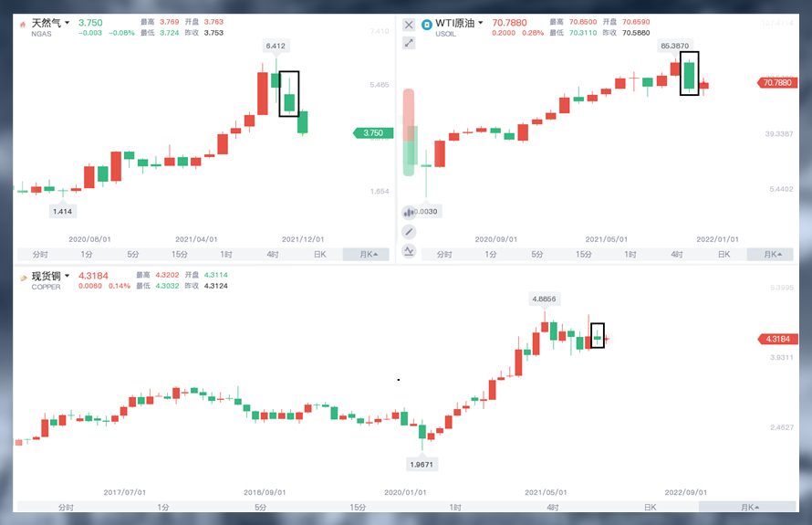This screenshot has height=525, width=812.
Task: Click natural gas opening price 3.763
Action: click(x=213, y=22)
